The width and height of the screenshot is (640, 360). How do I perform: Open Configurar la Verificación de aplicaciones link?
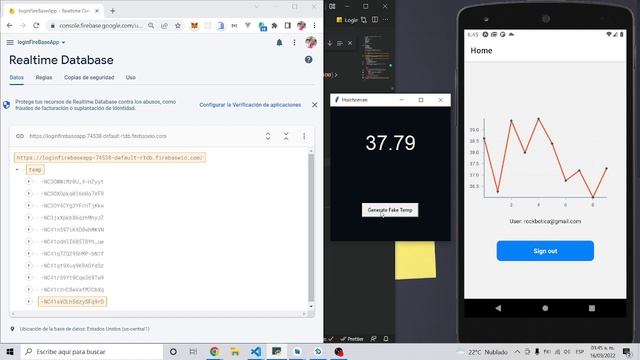250,105
